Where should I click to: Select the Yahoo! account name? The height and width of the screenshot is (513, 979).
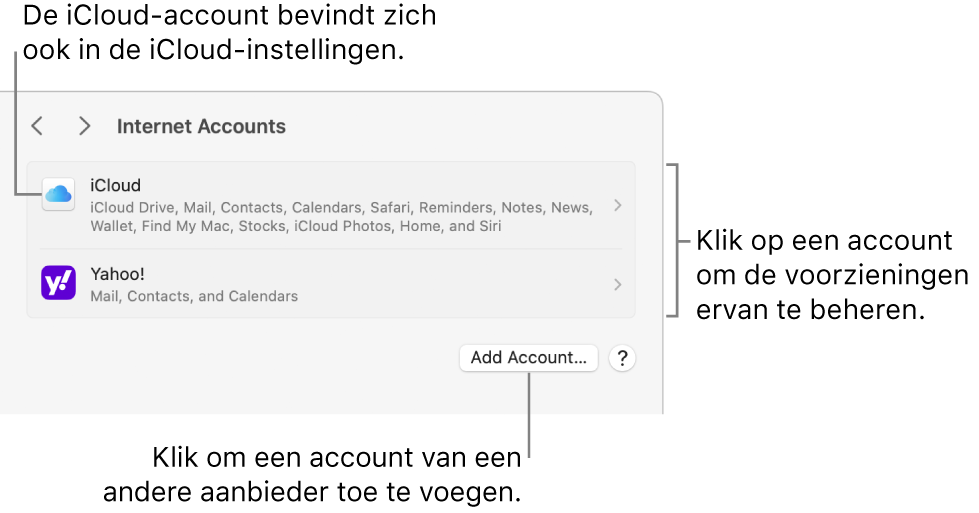(x=119, y=273)
